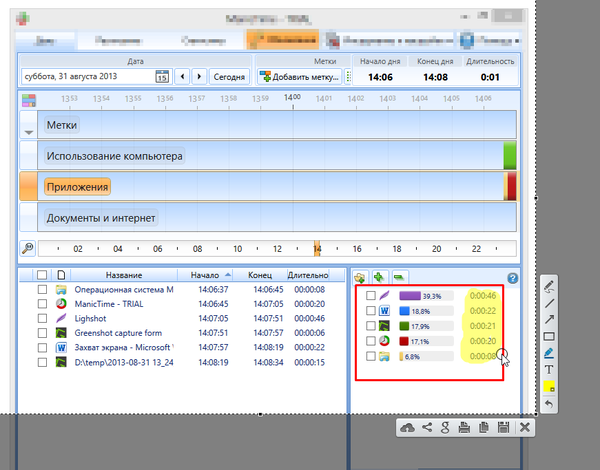Click green plus icon in summary toolbar
600x470 pixels.
click(379, 277)
